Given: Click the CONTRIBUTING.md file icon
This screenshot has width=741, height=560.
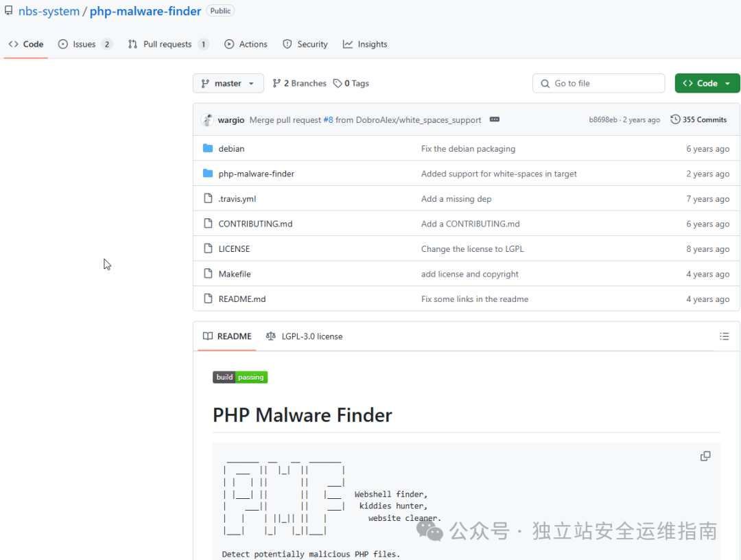Looking at the screenshot, I should click(208, 224).
